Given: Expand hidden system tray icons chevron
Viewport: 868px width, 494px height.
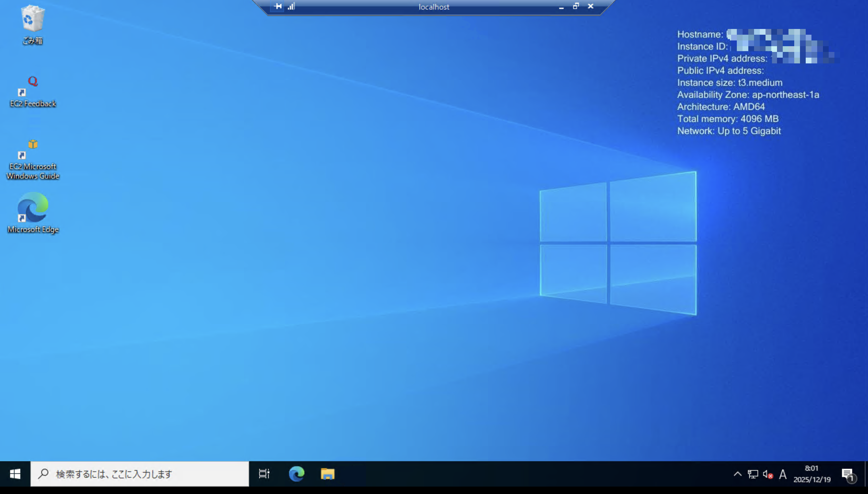Looking at the screenshot, I should [737, 474].
